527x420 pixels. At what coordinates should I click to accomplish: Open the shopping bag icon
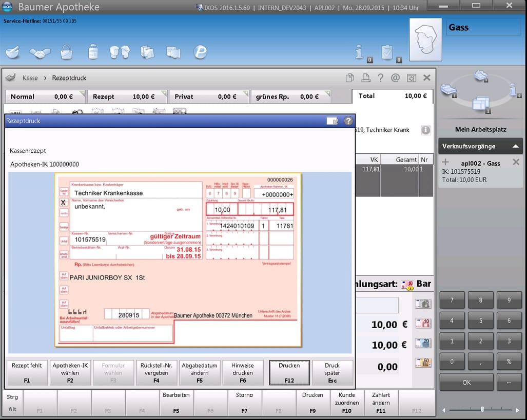(x=66, y=52)
